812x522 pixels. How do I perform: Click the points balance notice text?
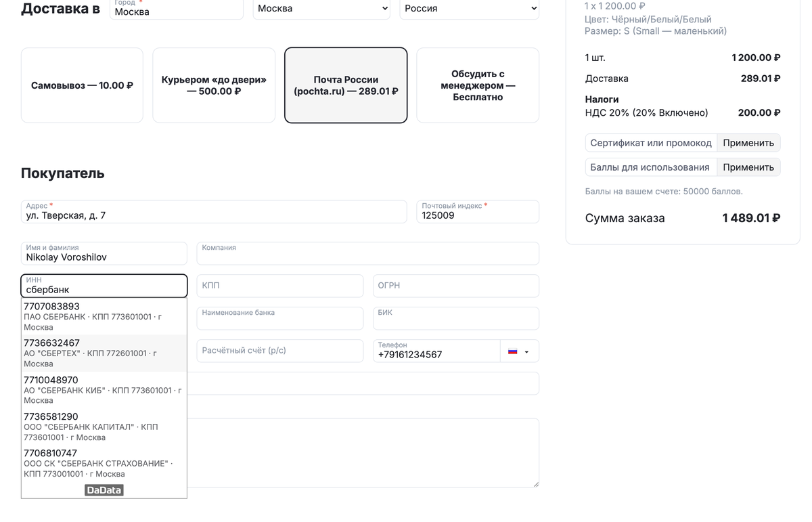tap(664, 192)
